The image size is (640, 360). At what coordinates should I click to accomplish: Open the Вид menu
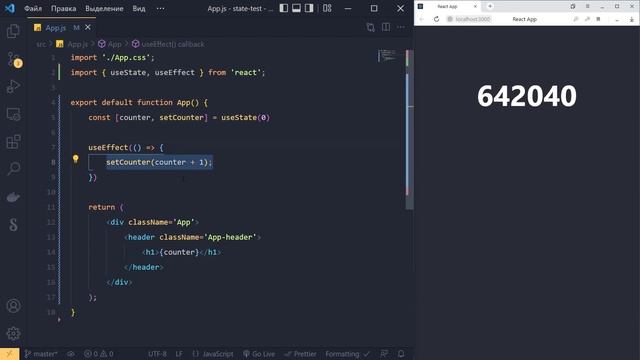pyautogui.click(x=139, y=8)
